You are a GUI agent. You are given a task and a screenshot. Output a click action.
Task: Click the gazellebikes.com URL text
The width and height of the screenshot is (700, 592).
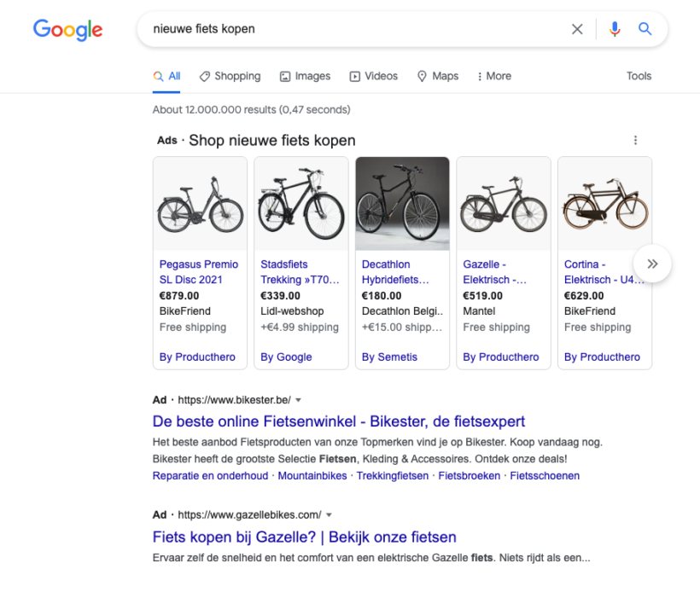tap(249, 515)
